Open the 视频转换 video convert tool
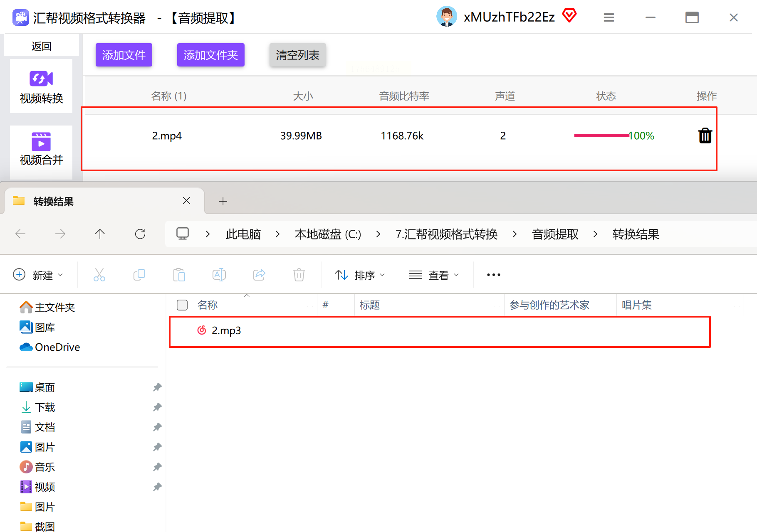757x532 pixels. [x=41, y=86]
